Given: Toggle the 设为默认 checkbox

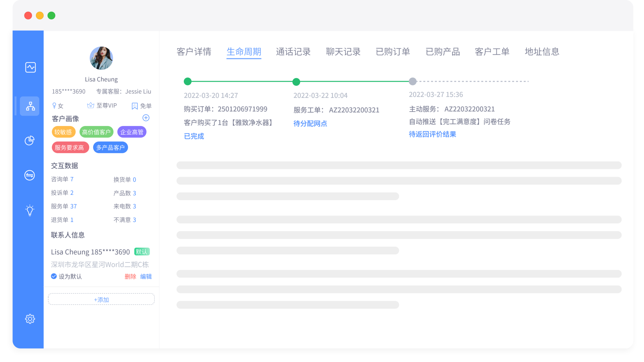Looking at the screenshot, I should tap(54, 276).
